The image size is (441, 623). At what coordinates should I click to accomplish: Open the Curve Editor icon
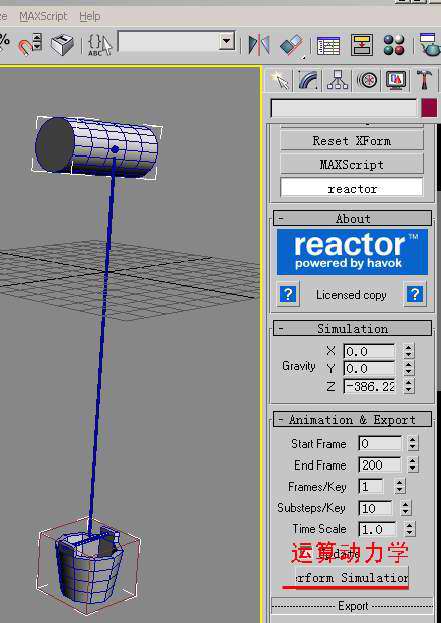click(x=362, y=44)
